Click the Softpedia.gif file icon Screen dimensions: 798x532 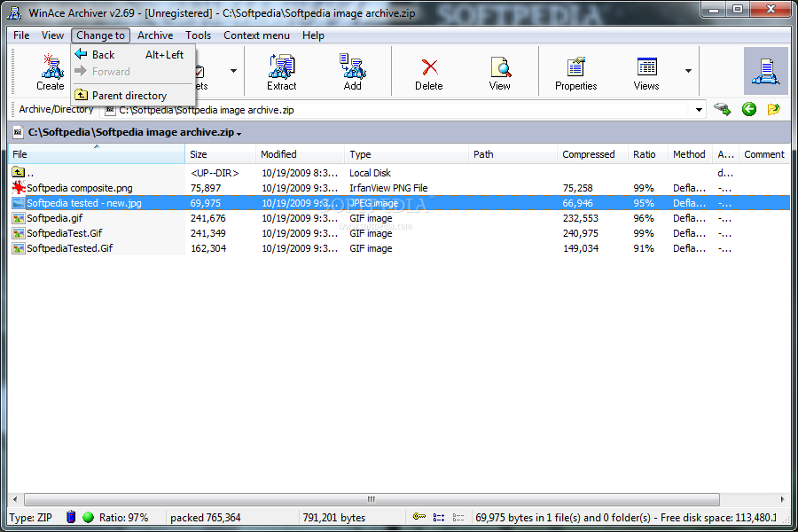click(19, 218)
